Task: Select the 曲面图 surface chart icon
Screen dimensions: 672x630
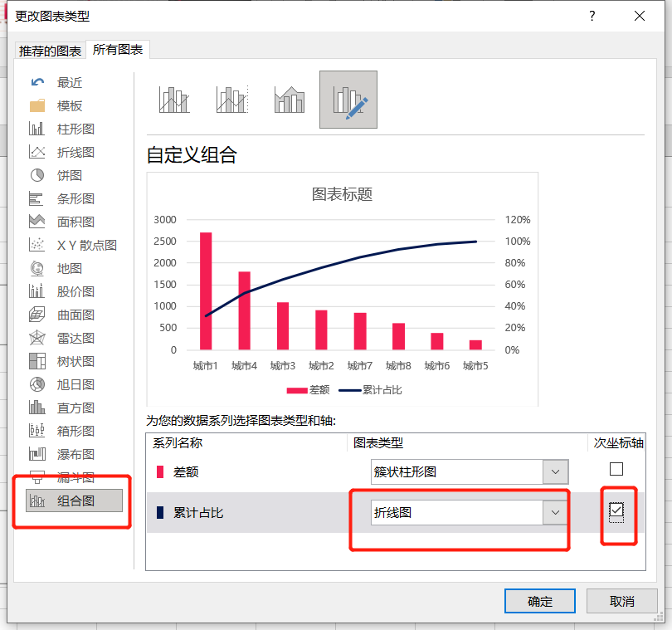Action: pyautogui.click(x=37, y=315)
